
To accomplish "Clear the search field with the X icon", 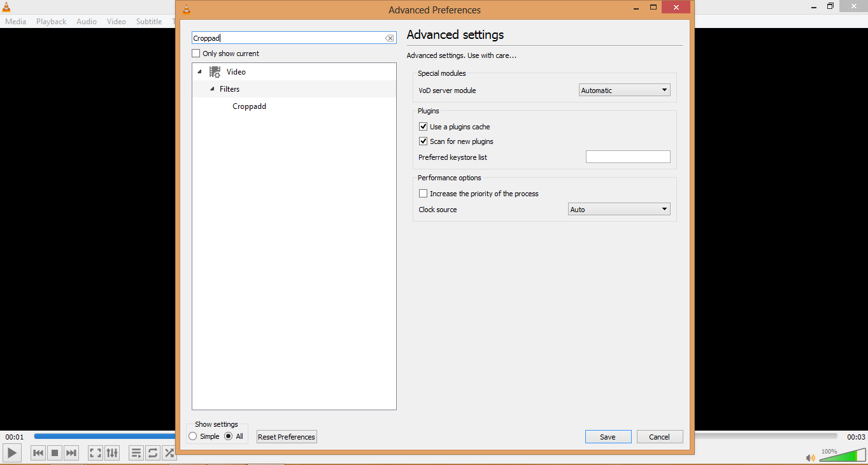I will point(389,38).
